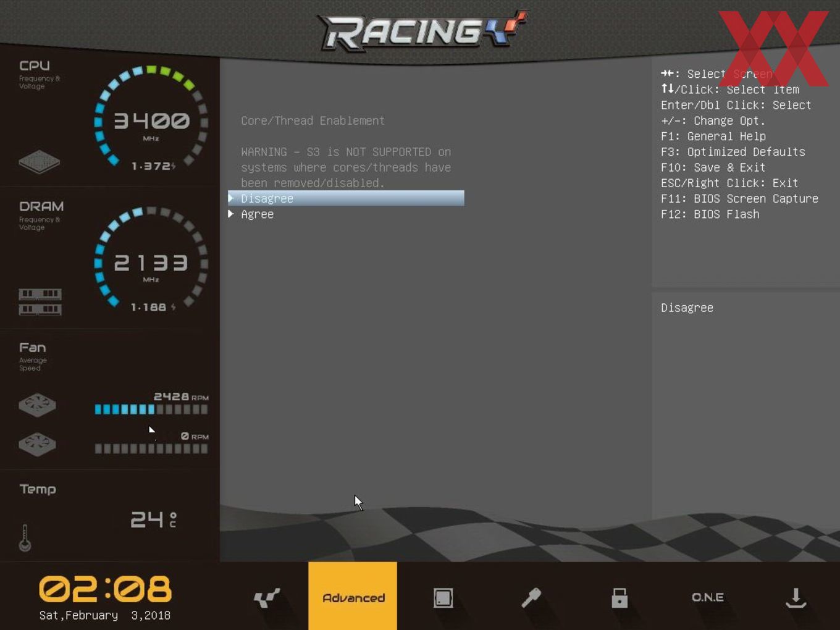
Task: Click the CPU voltage value 1.372
Action: (153, 166)
